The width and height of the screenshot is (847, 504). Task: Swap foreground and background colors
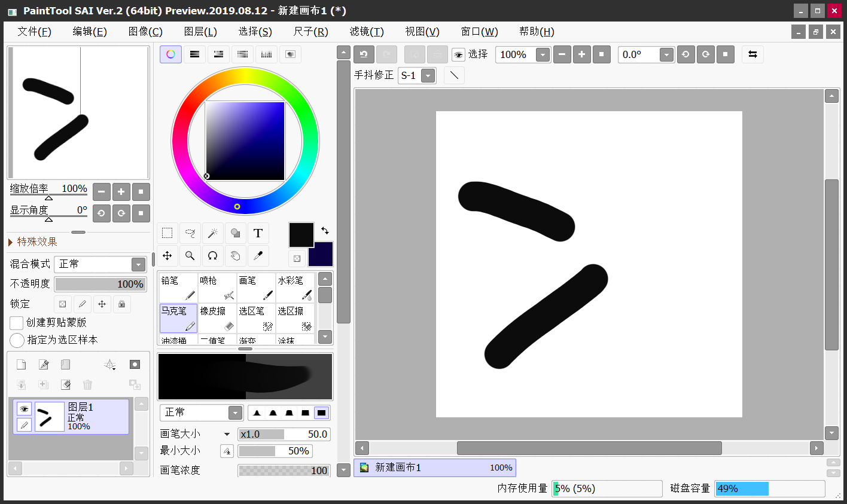(x=325, y=230)
